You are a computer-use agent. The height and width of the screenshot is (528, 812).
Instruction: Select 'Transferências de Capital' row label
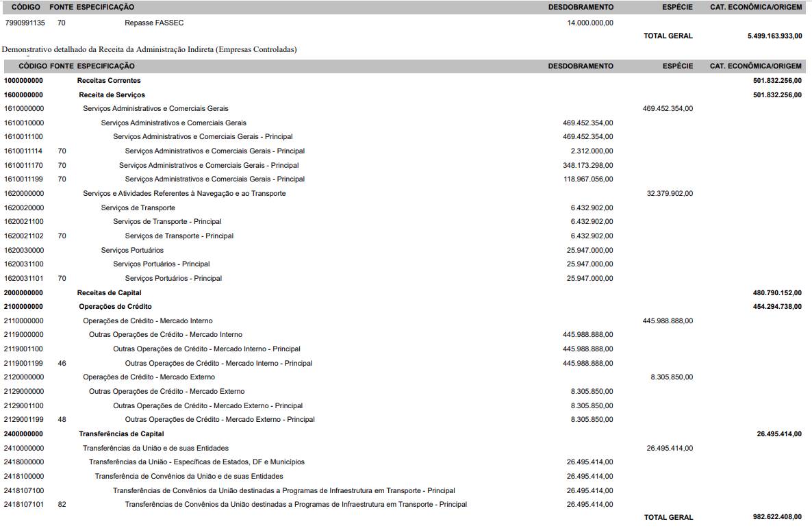[121, 433]
